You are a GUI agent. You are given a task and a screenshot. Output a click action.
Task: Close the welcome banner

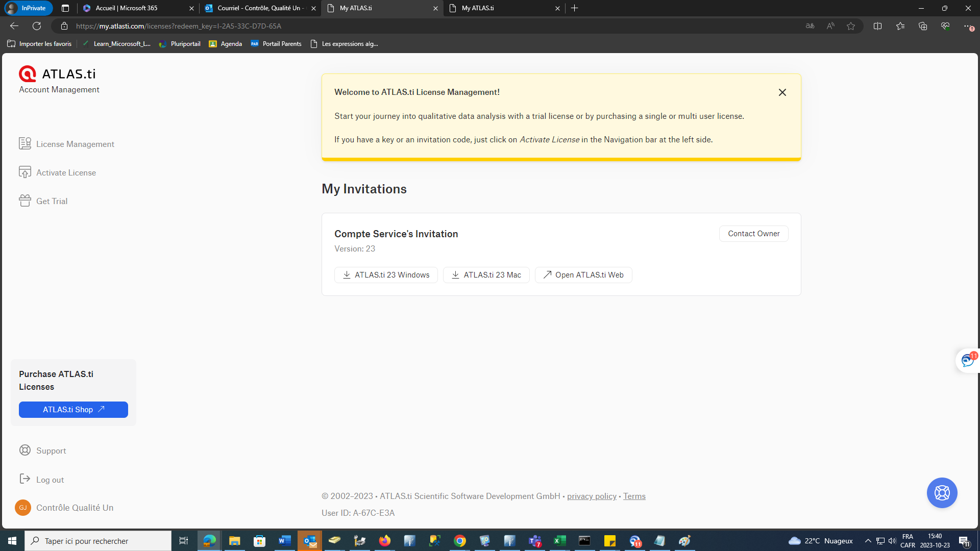click(782, 92)
